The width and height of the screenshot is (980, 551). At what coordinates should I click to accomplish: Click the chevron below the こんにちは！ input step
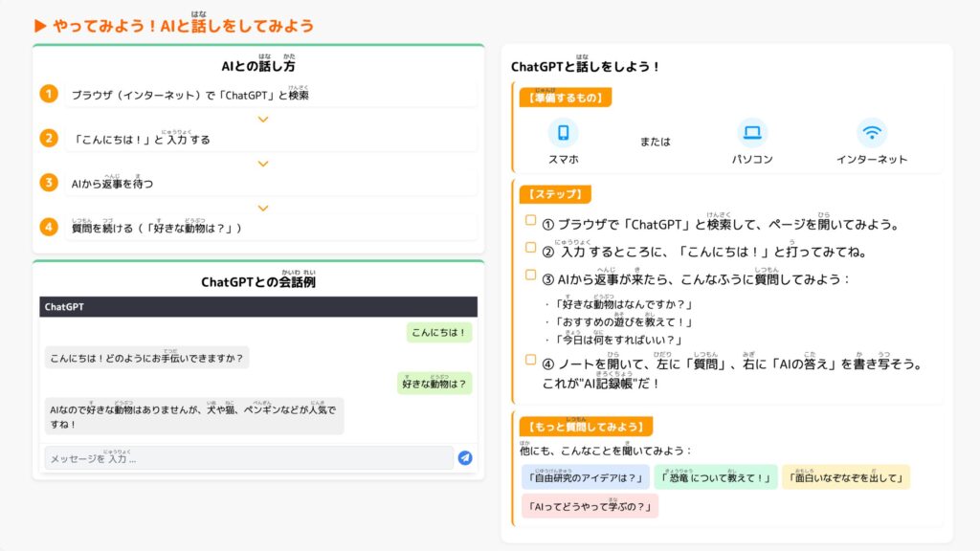click(x=263, y=164)
